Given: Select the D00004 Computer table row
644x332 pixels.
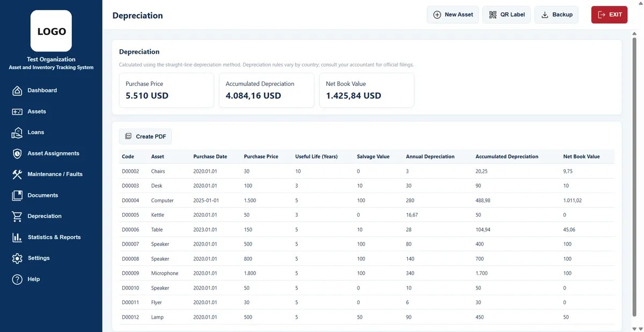Looking at the screenshot, I should [367, 201].
